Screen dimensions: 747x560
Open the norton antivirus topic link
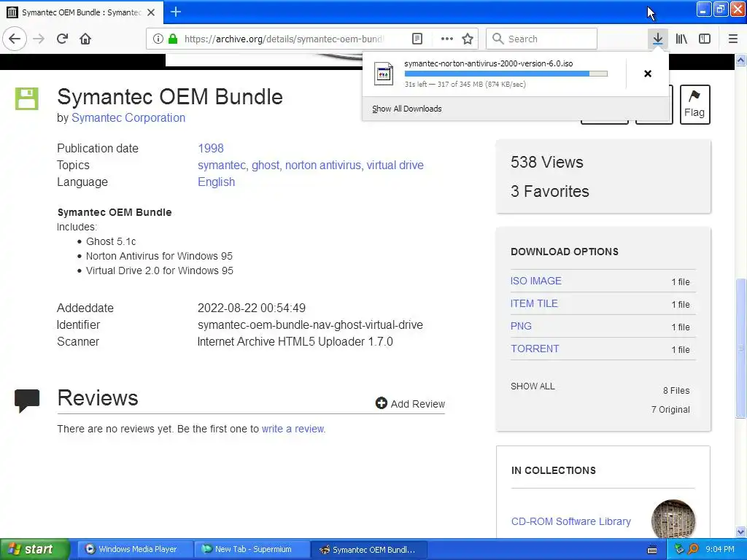click(x=322, y=165)
